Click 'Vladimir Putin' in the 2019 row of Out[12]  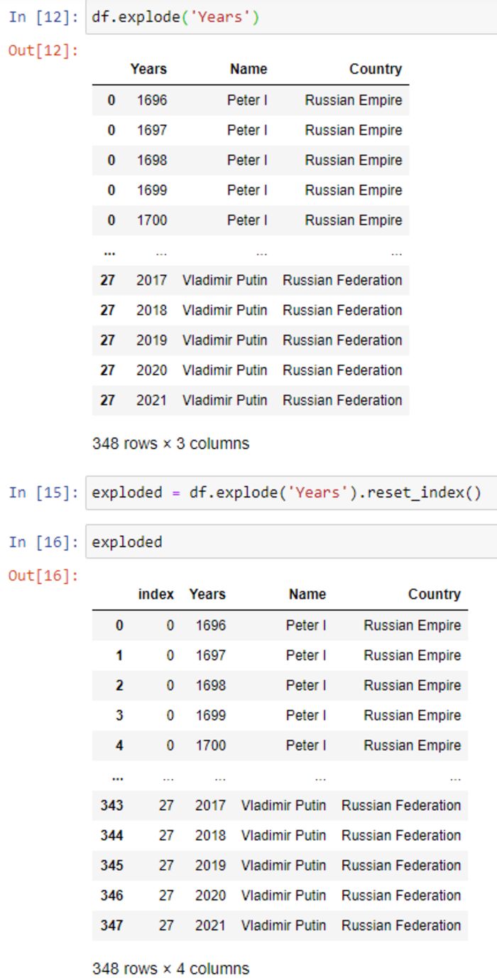point(225,340)
